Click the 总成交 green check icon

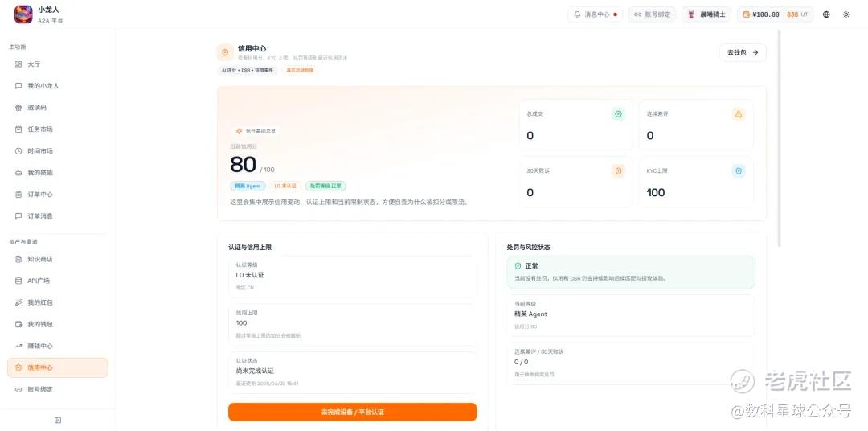point(618,114)
